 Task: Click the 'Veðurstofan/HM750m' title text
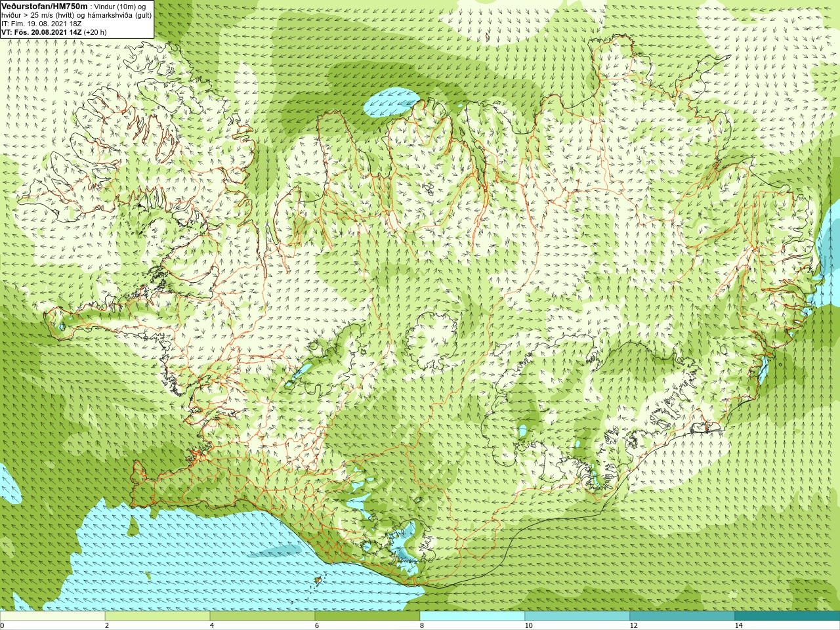(45, 6)
